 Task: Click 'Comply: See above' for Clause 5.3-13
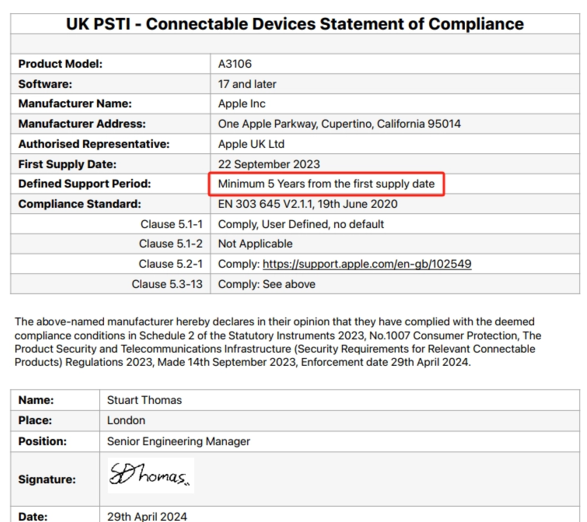click(267, 284)
